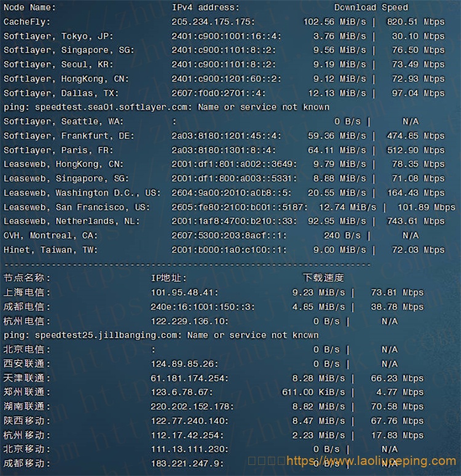Click the 成都电信 speed 38.78 Mbps
This screenshot has height=476, width=461.
click(x=397, y=307)
